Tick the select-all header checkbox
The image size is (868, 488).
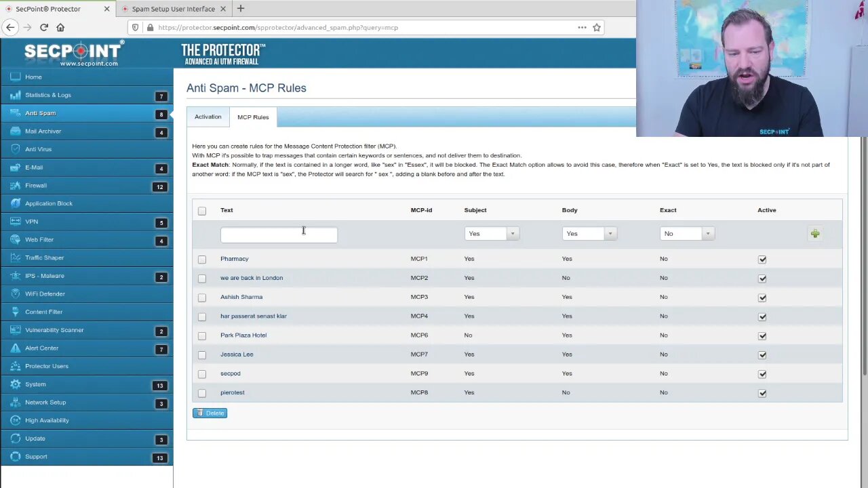[x=202, y=211]
